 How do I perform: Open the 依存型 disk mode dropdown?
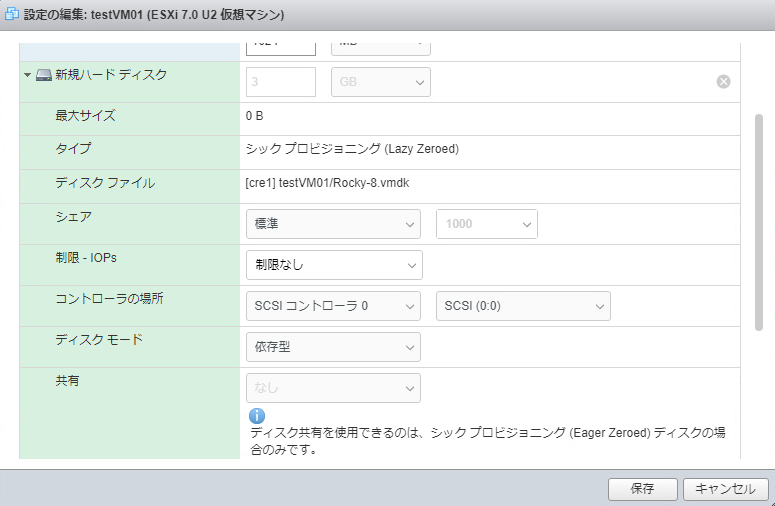332,347
